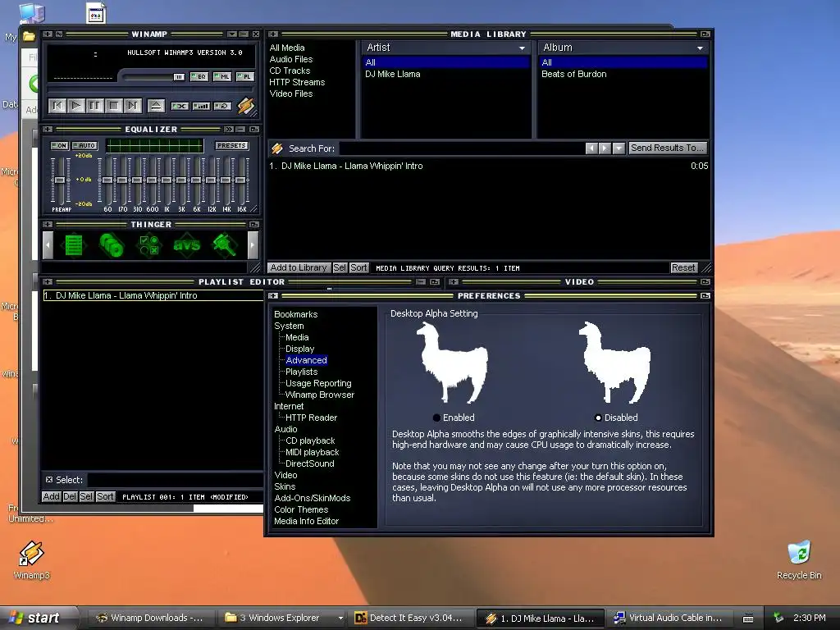Turn the equalizer ON toggle
This screenshot has height=630, width=840.
pos(59,146)
